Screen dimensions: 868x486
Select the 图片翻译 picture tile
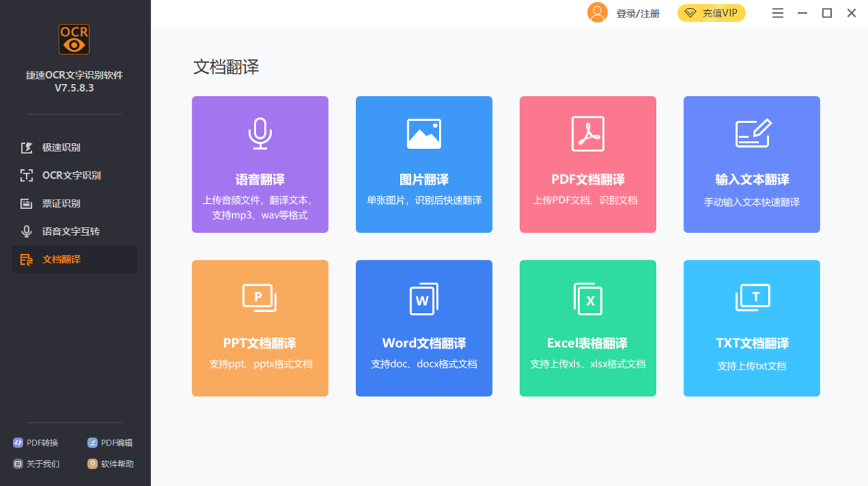pyautogui.click(x=424, y=164)
